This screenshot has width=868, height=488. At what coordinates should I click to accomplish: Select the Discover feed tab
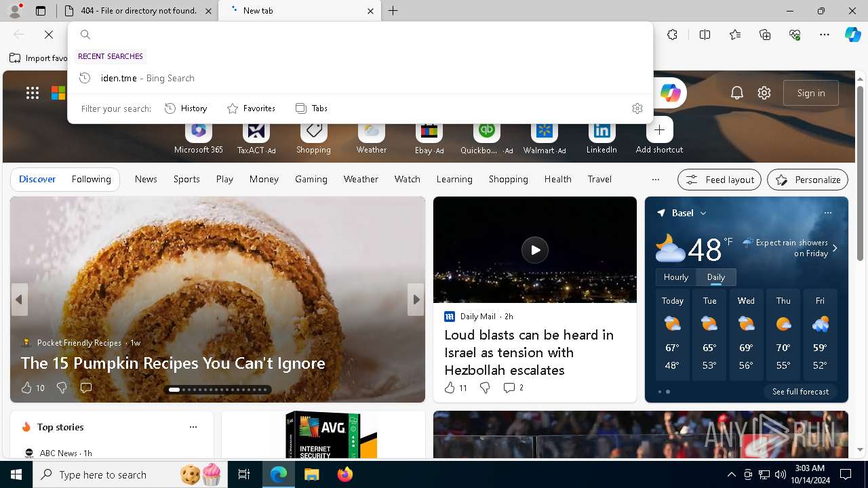tap(37, 180)
